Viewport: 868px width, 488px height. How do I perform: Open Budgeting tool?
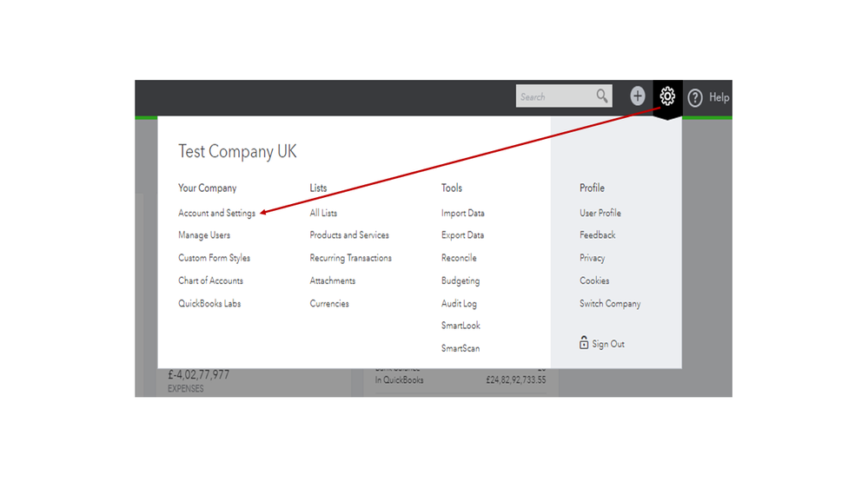pos(460,280)
